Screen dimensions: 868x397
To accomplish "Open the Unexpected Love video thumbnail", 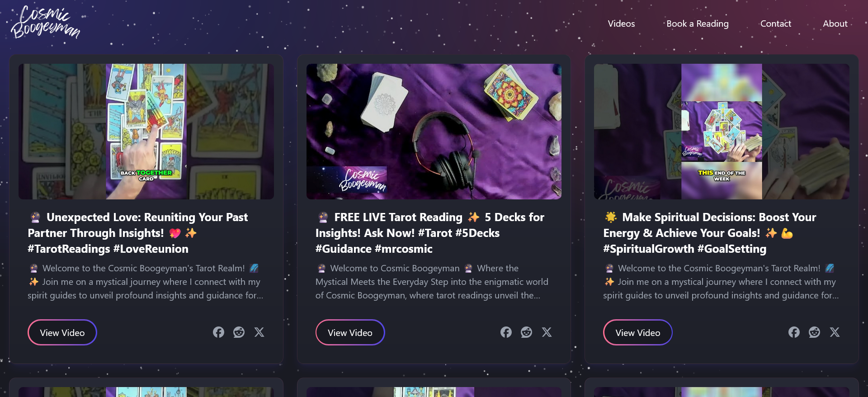I will pyautogui.click(x=146, y=131).
